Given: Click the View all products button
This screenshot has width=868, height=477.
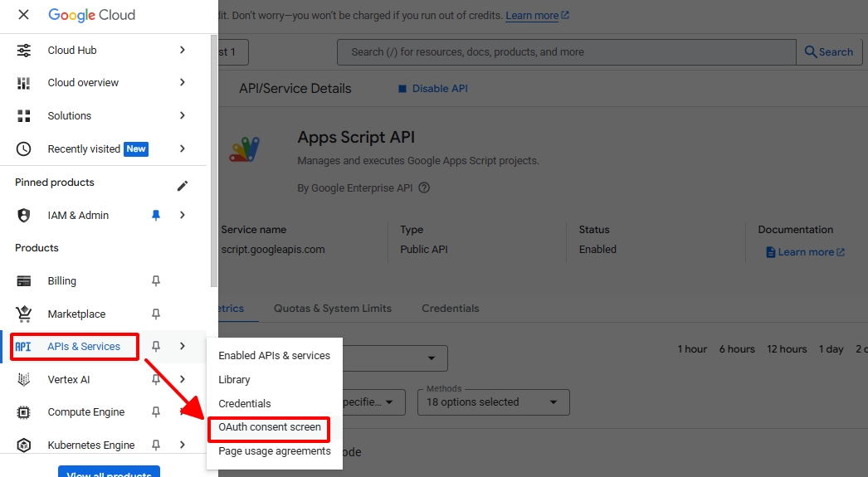Looking at the screenshot, I should pyautogui.click(x=109, y=471).
